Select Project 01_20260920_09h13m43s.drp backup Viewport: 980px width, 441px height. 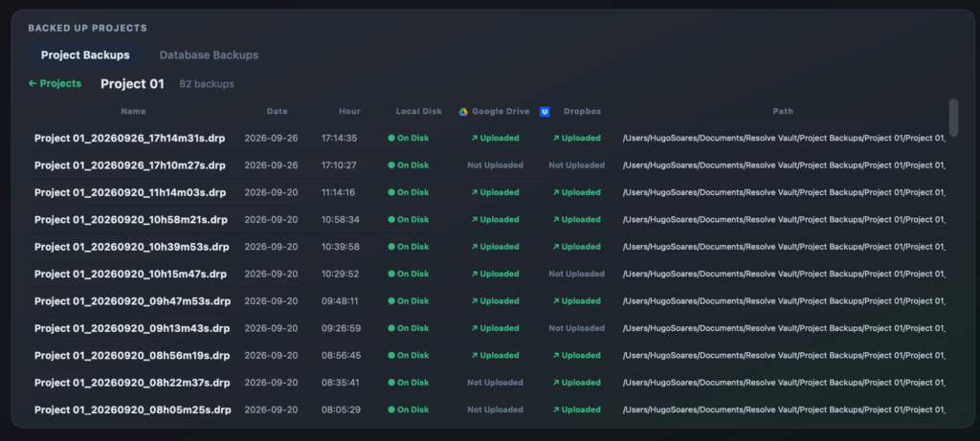pyautogui.click(x=132, y=328)
